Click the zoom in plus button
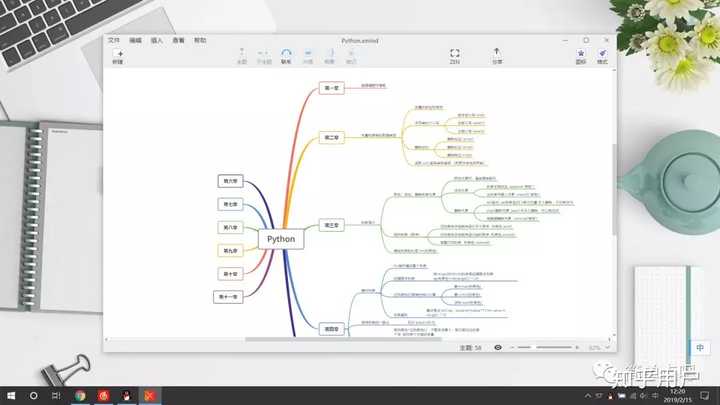 pos(577,348)
